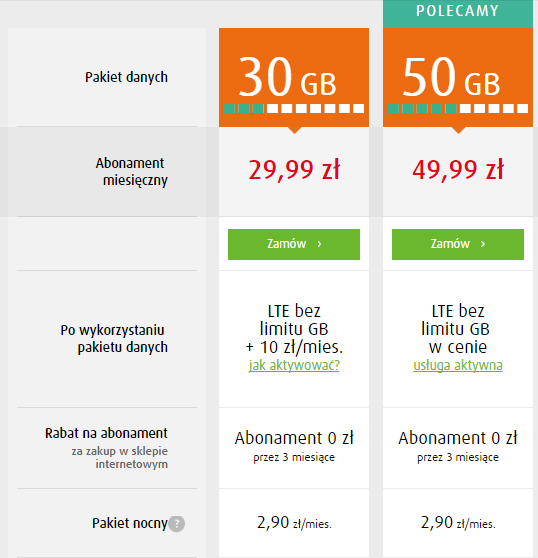Open the 'usługa aktywna' link

[x=458, y=365]
